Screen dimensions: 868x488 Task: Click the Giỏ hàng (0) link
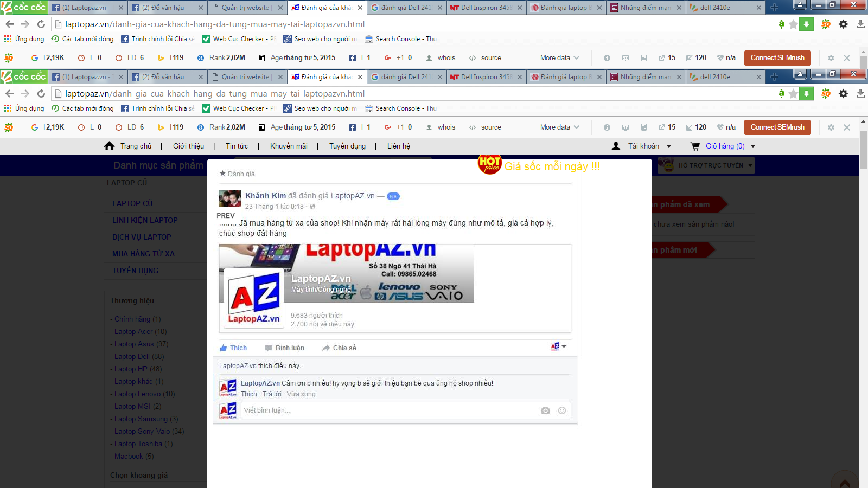coord(725,146)
